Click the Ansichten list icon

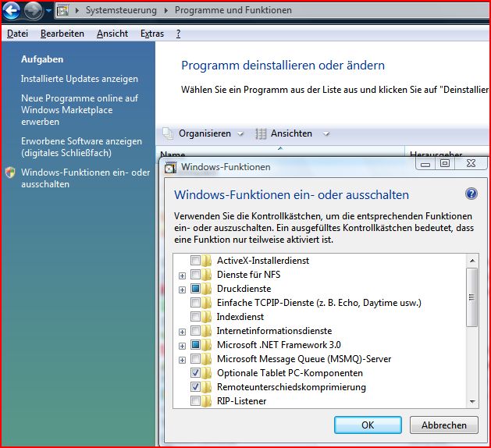(261, 133)
